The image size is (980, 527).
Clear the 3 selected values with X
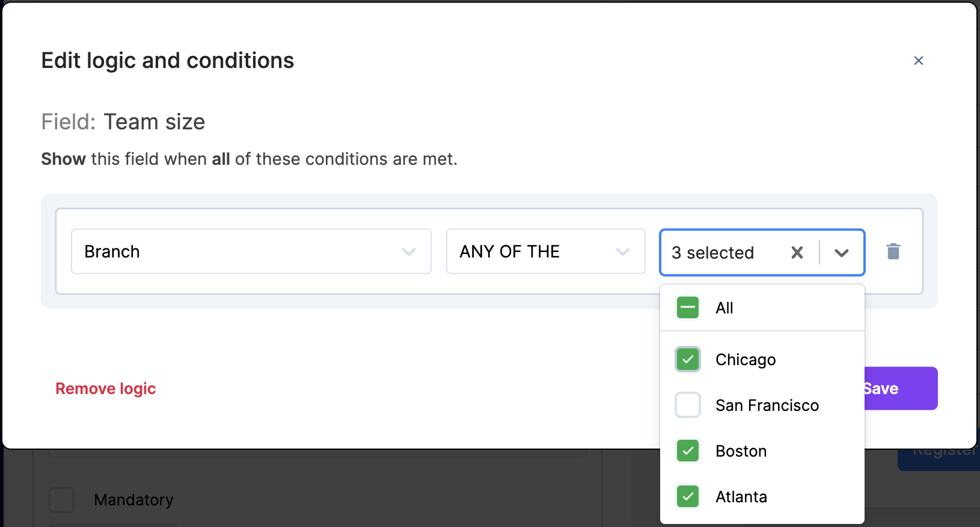(x=797, y=253)
